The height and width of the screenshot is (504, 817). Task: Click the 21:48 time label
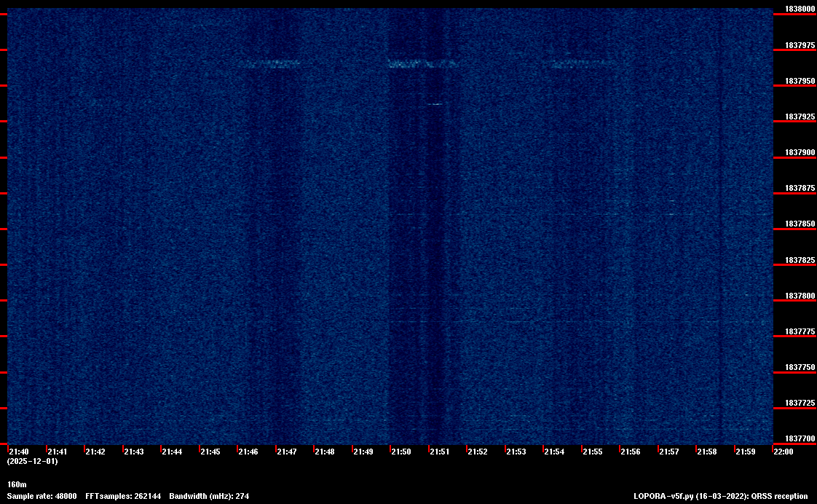coord(325,452)
